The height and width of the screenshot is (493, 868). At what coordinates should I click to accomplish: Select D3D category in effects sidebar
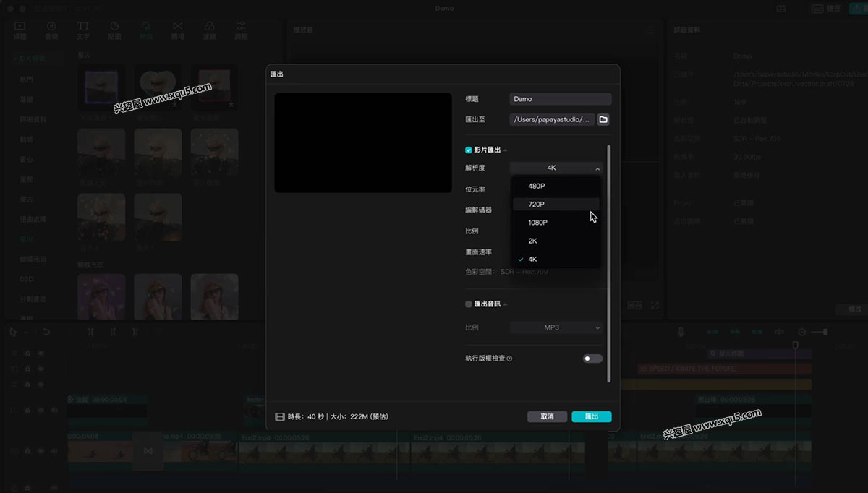pyautogui.click(x=27, y=278)
